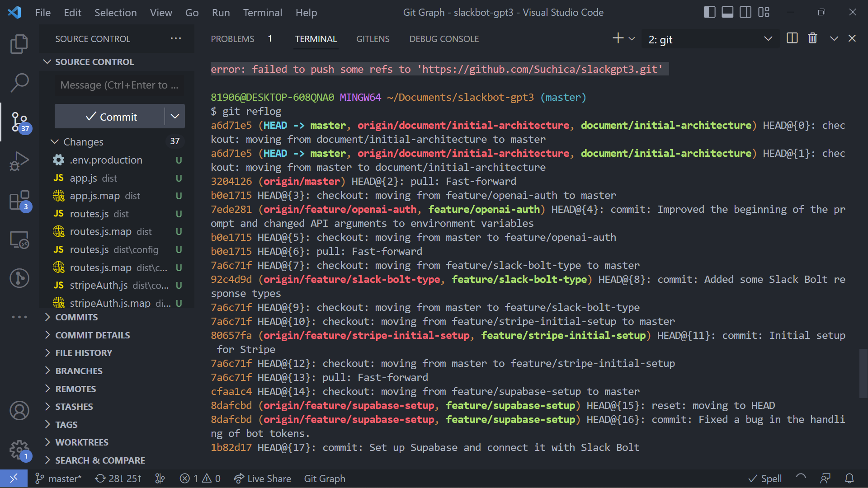Expand Commit Details section
Image resolution: width=868 pixels, height=488 pixels.
93,335
